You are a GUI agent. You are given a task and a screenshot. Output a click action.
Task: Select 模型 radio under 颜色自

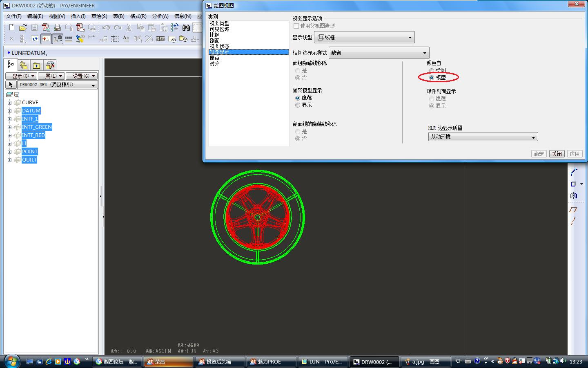click(x=432, y=77)
